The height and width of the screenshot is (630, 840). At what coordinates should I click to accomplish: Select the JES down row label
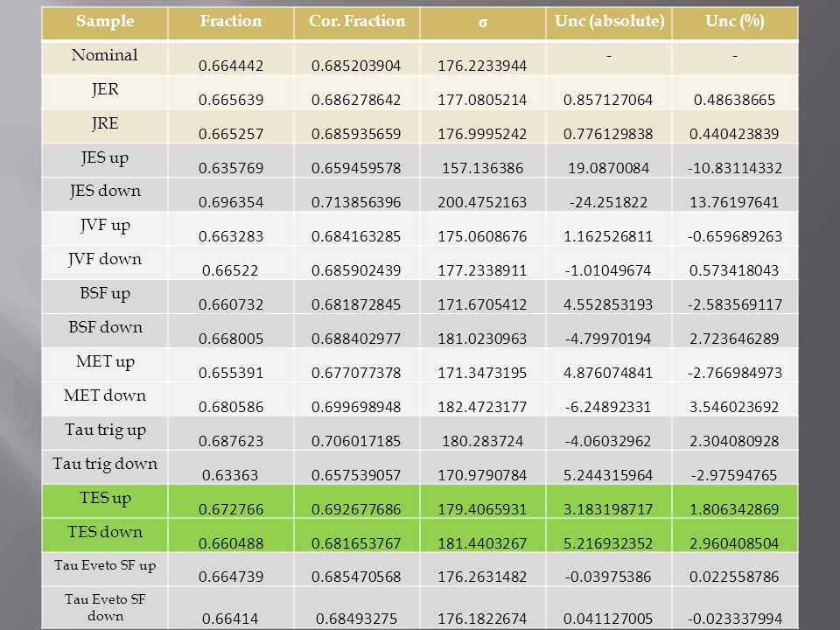click(105, 192)
